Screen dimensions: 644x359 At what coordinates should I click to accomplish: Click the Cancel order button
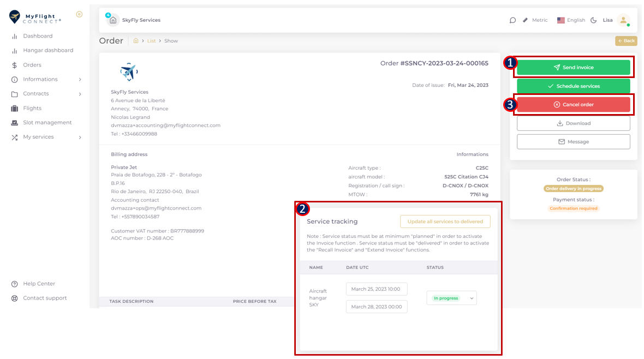click(x=574, y=105)
